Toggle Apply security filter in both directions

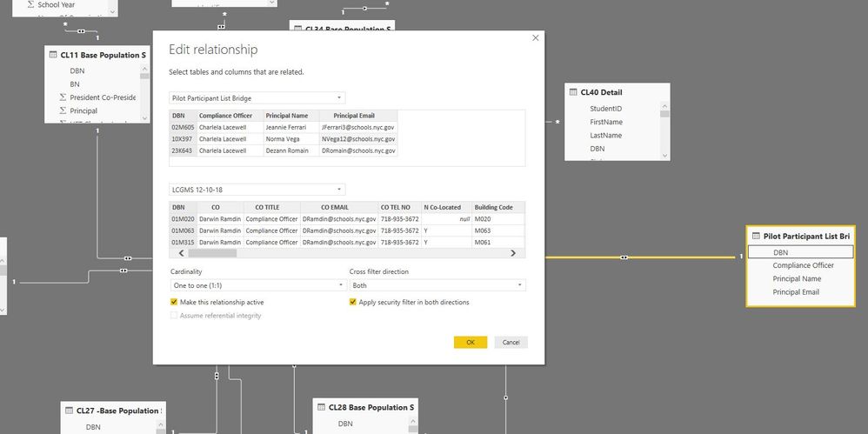352,303
